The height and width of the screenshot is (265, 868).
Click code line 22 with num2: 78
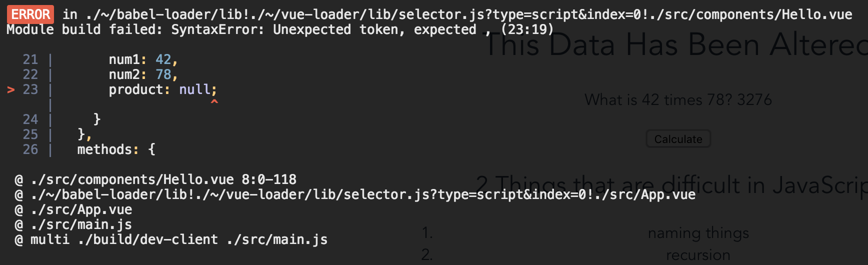(143, 74)
